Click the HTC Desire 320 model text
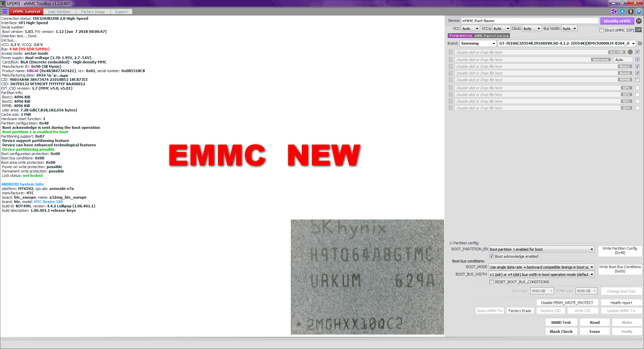Screen dimensions: 644x349 48,202
